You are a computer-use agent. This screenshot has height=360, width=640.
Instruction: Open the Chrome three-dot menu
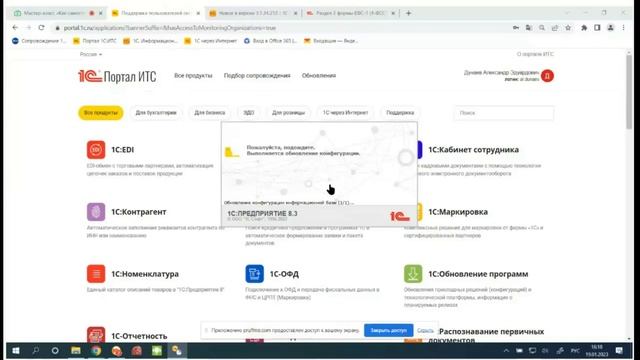[623, 28]
